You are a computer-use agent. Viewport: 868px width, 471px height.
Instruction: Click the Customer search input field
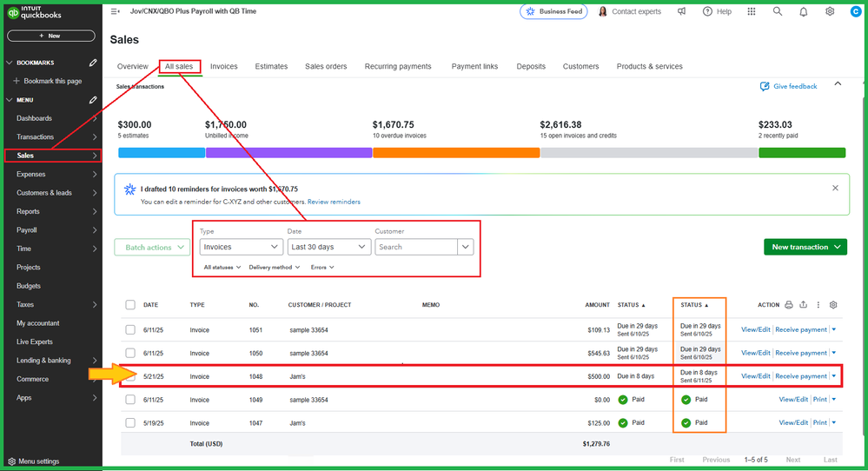(416, 247)
